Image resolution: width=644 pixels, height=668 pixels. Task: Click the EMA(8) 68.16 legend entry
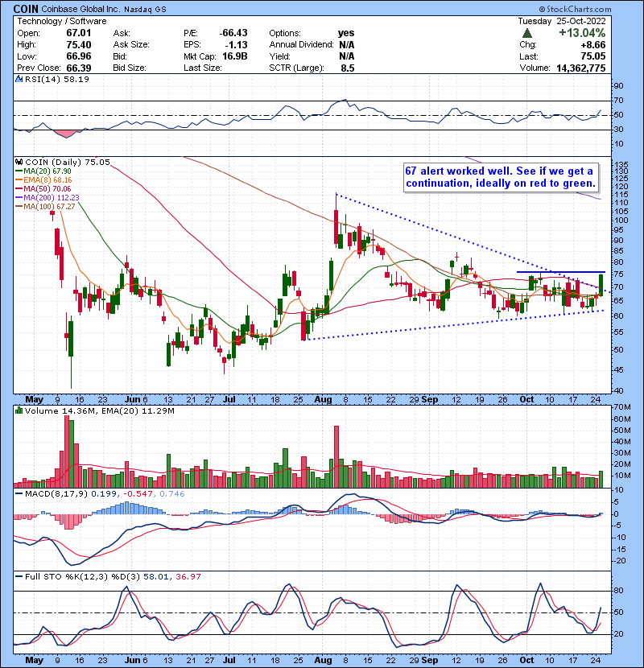(x=44, y=179)
